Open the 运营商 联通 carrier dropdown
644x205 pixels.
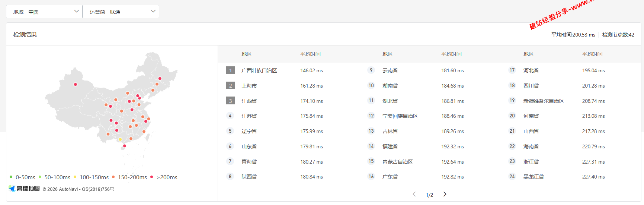point(121,12)
